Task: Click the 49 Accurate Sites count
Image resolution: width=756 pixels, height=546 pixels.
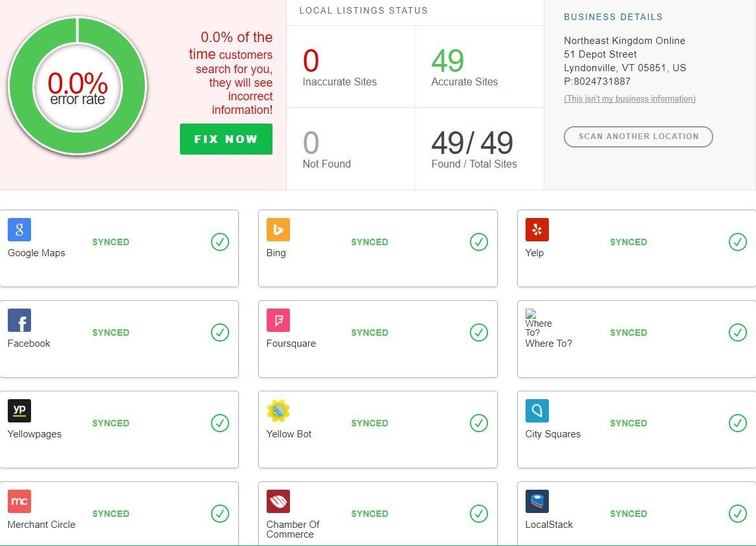Action: point(447,61)
